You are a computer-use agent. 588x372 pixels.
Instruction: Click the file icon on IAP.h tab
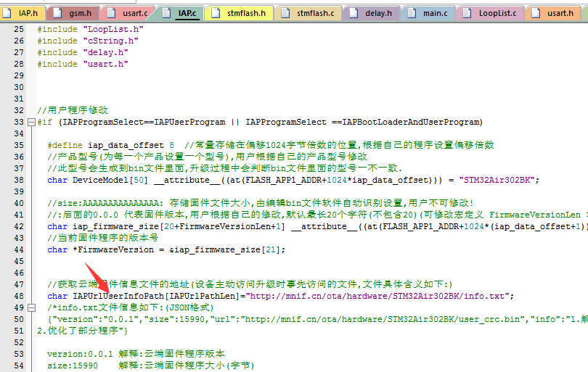7,13
